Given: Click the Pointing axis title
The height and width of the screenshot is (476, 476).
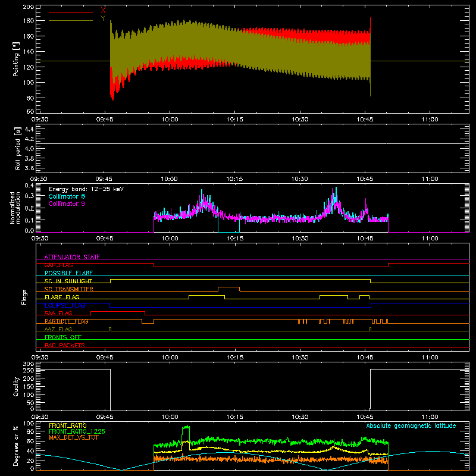Looking at the screenshot, I should (16, 59).
